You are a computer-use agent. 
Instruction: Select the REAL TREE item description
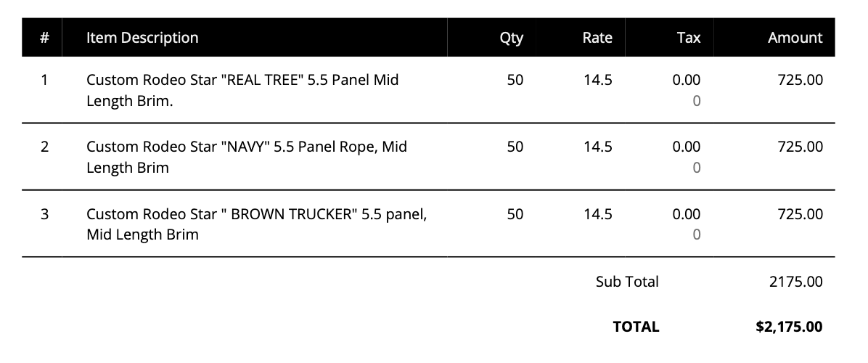[242, 90]
